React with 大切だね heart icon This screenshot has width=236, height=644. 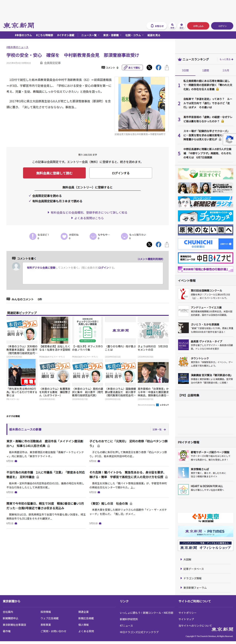64,236
